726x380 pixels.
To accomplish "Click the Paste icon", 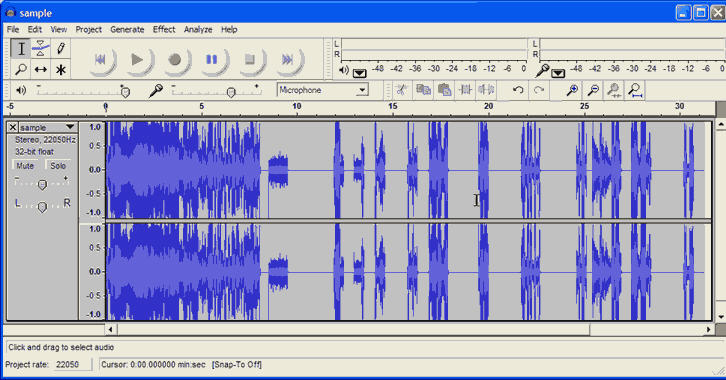I will [x=444, y=90].
